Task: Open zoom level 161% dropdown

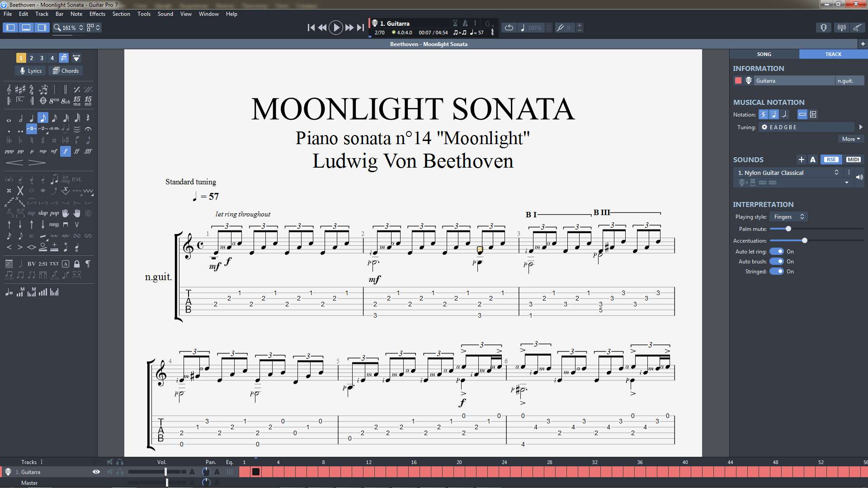Action: click(69, 28)
